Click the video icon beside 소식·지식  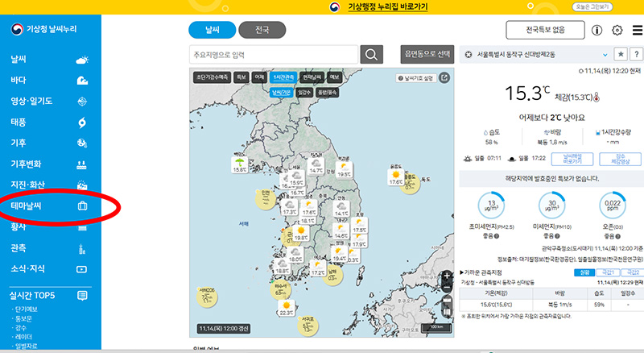[x=82, y=269]
